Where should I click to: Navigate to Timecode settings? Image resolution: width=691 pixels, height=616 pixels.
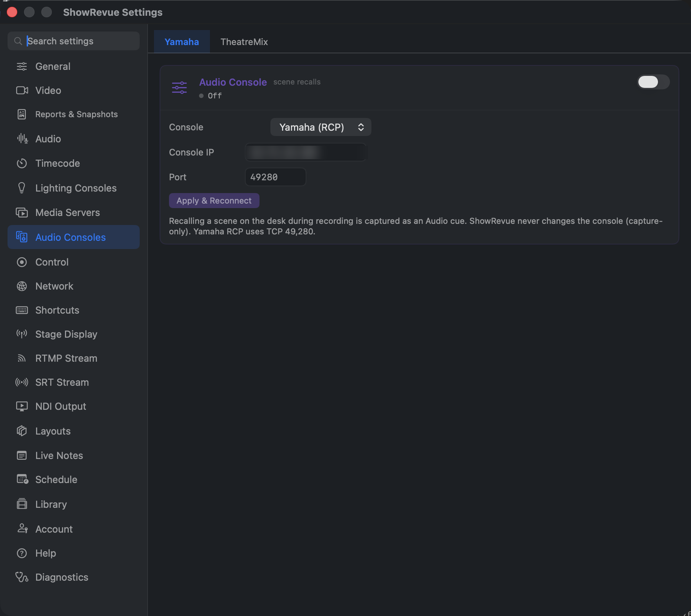(x=73, y=163)
